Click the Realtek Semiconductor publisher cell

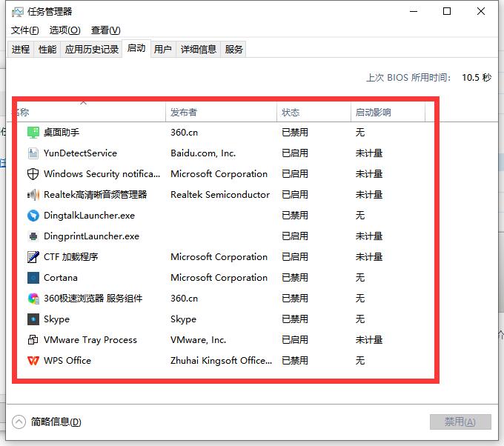tap(220, 195)
